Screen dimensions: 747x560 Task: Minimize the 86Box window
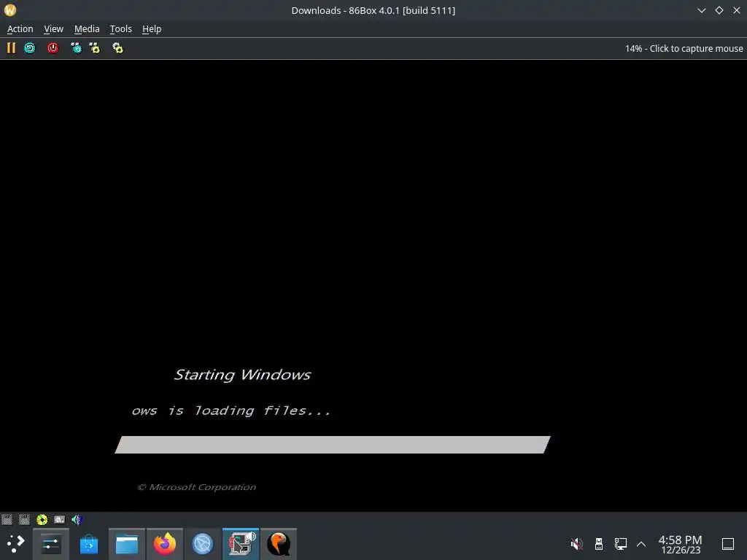[702, 10]
